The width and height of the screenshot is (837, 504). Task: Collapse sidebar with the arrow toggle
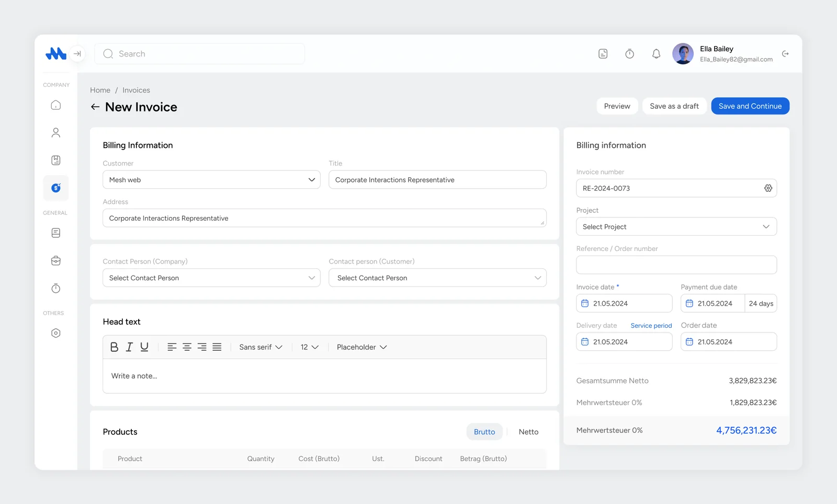[x=77, y=53]
